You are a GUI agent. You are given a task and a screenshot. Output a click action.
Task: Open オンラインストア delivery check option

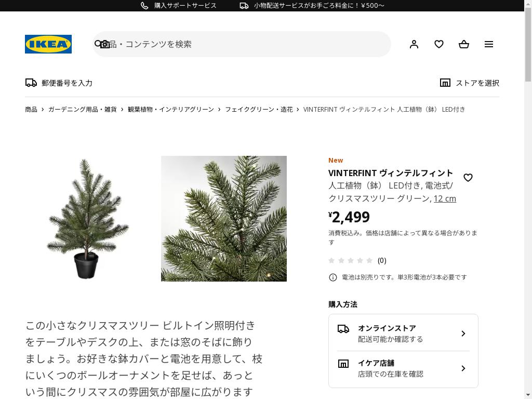click(x=403, y=334)
